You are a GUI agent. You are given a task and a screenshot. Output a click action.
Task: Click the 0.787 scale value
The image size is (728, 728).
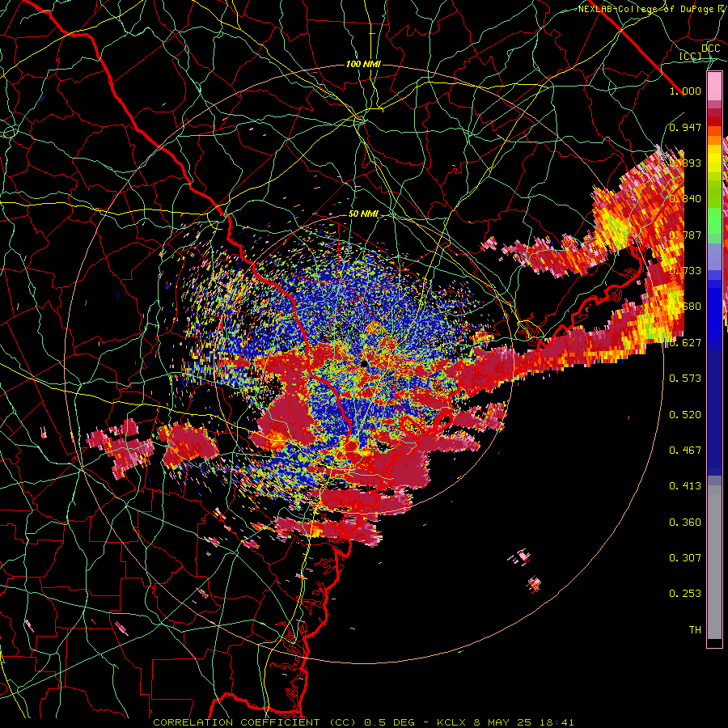click(x=685, y=235)
